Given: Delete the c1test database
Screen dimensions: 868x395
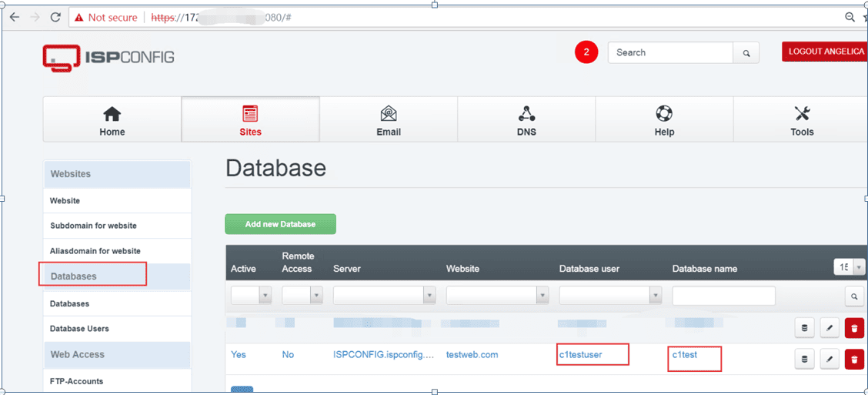Looking at the screenshot, I should click(x=854, y=359).
